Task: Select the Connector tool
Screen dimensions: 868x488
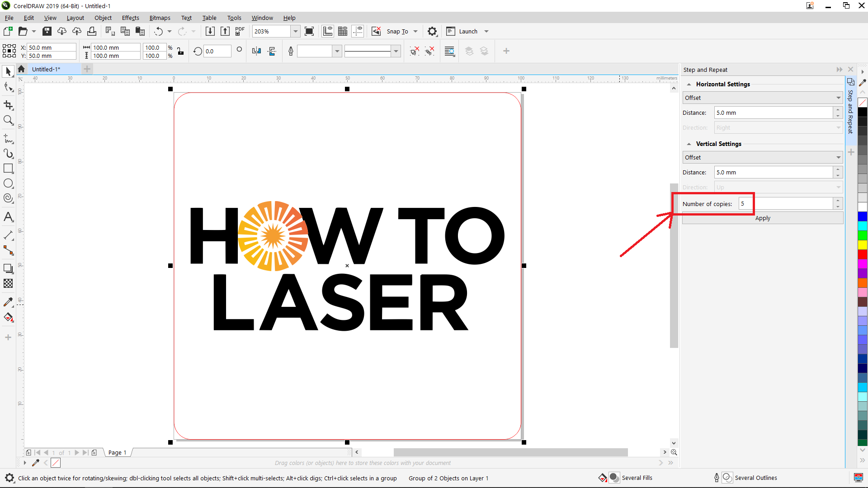Action: tap(8, 250)
